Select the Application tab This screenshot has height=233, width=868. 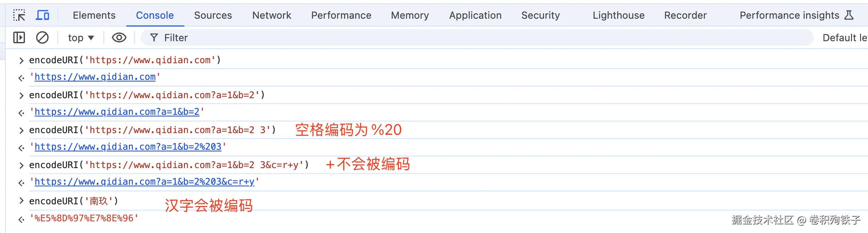[x=475, y=15]
